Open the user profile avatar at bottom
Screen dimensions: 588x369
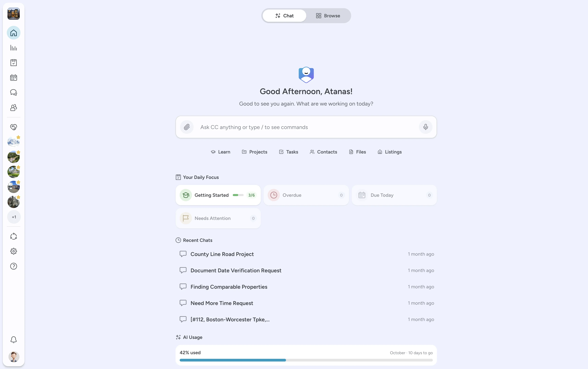coord(14,357)
